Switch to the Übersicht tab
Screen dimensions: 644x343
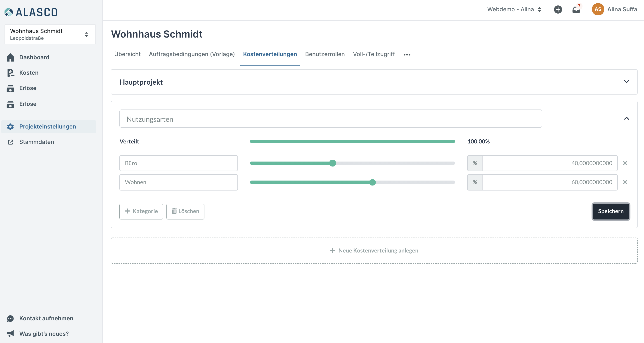coord(127,54)
